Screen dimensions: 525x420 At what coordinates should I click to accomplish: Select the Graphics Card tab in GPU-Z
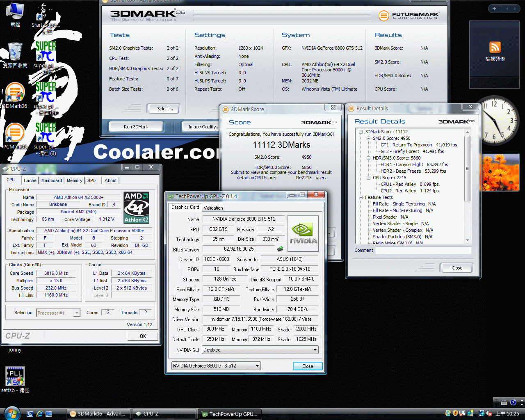click(185, 207)
